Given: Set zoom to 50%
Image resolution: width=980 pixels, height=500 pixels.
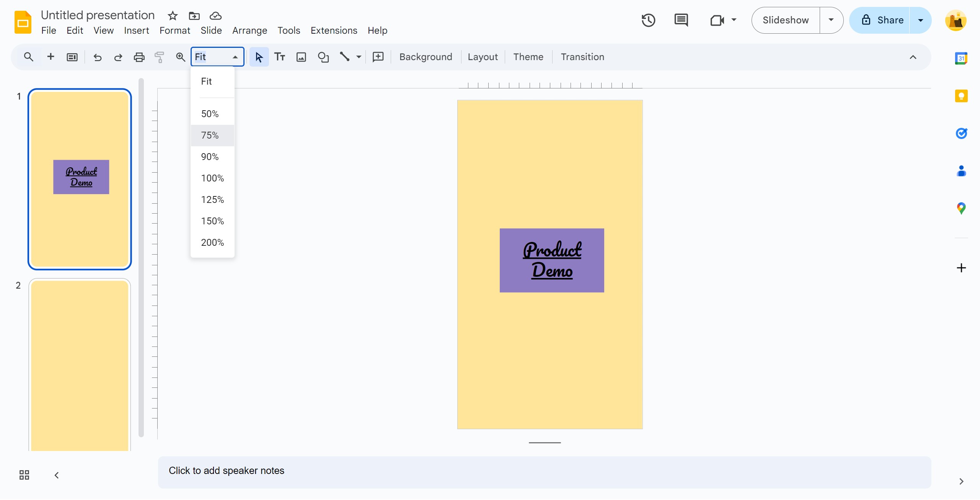Looking at the screenshot, I should tap(212, 114).
